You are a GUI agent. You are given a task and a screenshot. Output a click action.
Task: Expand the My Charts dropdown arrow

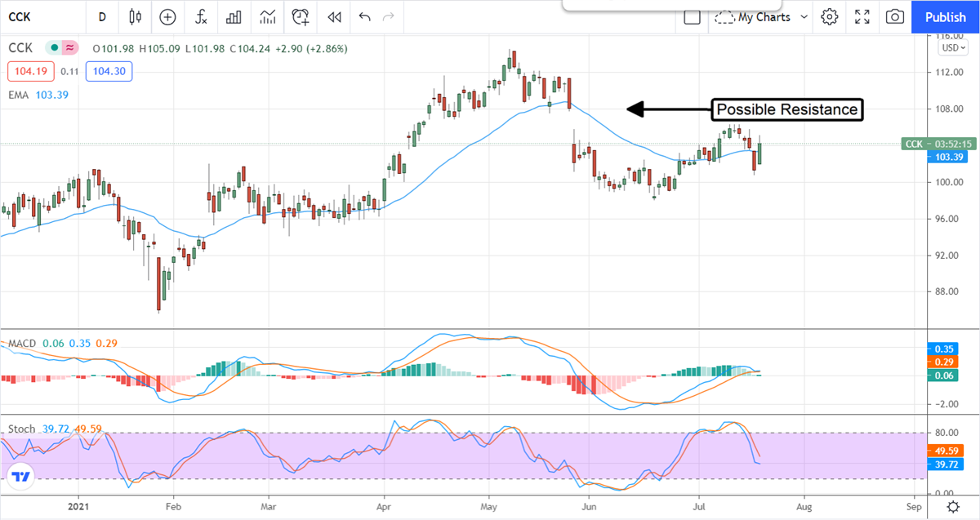pyautogui.click(x=804, y=16)
